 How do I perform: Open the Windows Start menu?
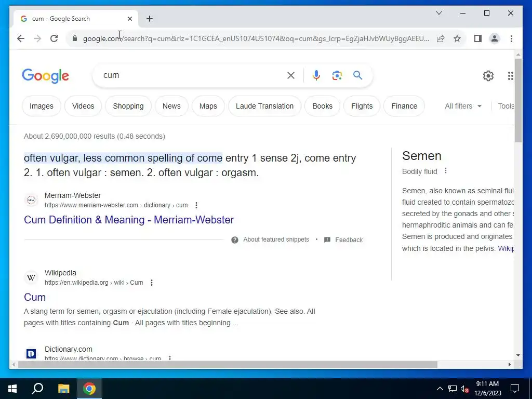pos(12,389)
